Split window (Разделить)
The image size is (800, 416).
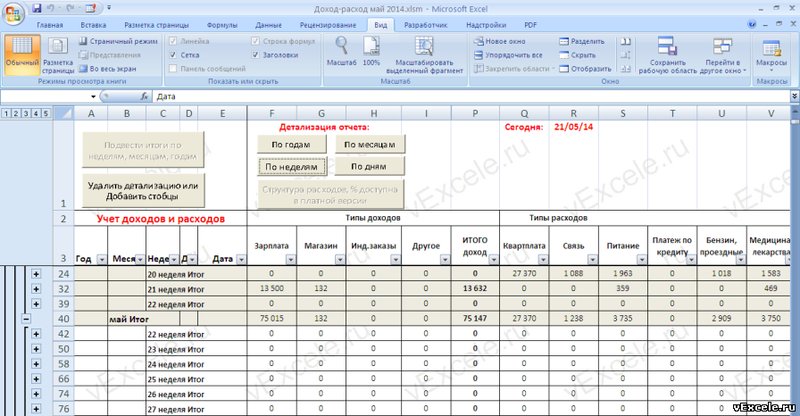(x=582, y=41)
